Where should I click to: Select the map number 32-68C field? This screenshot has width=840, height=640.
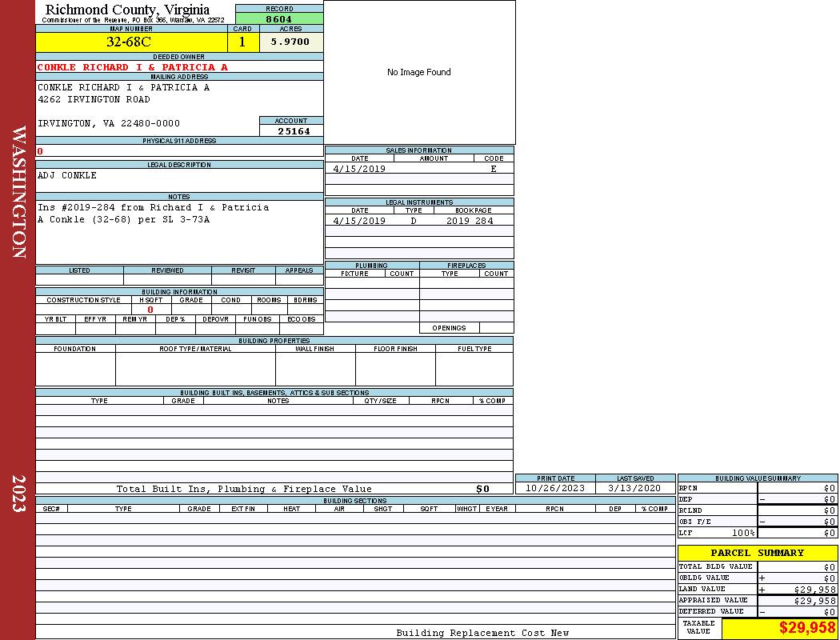pos(131,42)
